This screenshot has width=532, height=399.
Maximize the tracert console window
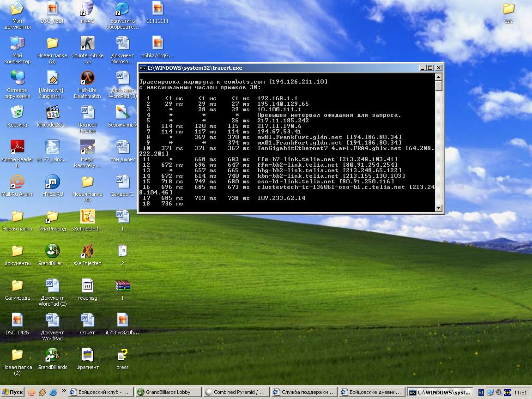(x=430, y=68)
